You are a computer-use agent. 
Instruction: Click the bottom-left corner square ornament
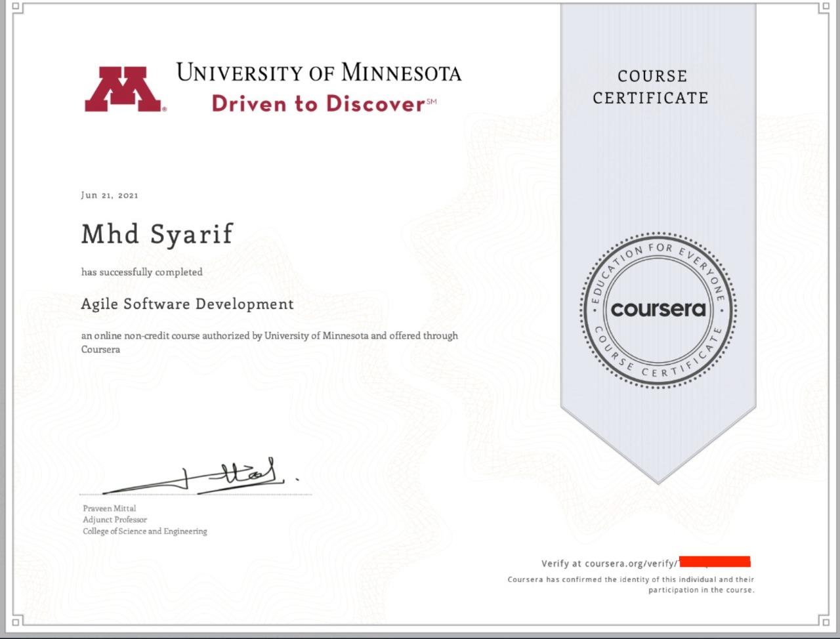(x=16, y=621)
